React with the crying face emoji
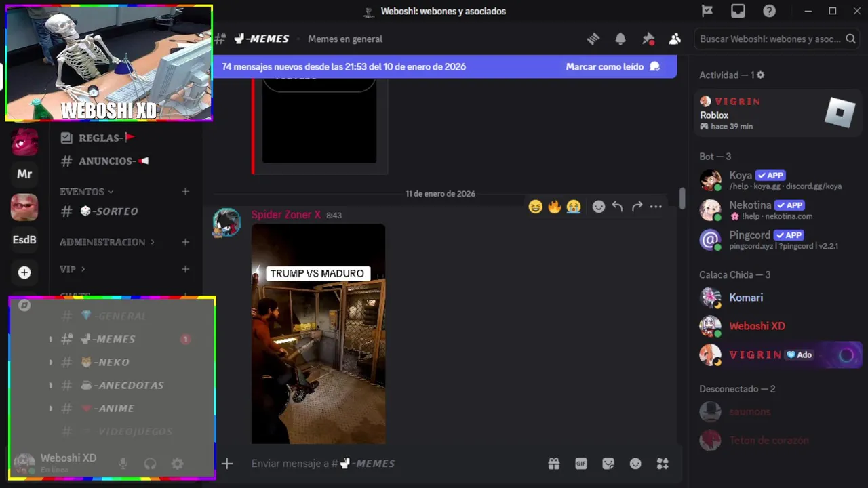Viewport: 868px width, 488px height. 574,207
